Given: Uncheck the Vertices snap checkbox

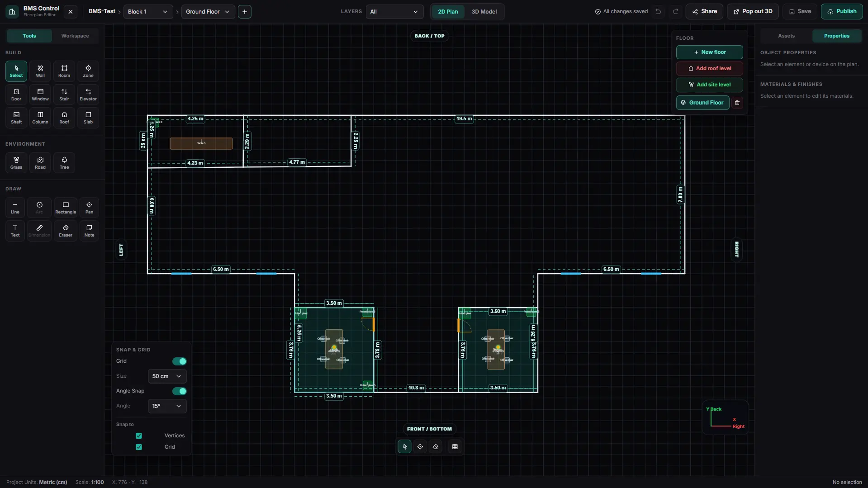Looking at the screenshot, I should (x=139, y=436).
